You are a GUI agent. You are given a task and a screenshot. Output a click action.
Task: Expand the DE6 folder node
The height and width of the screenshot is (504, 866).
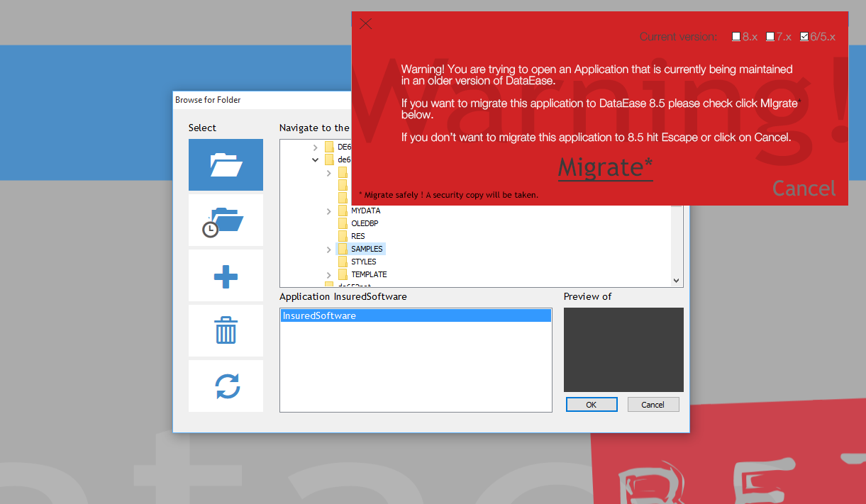[x=316, y=147]
